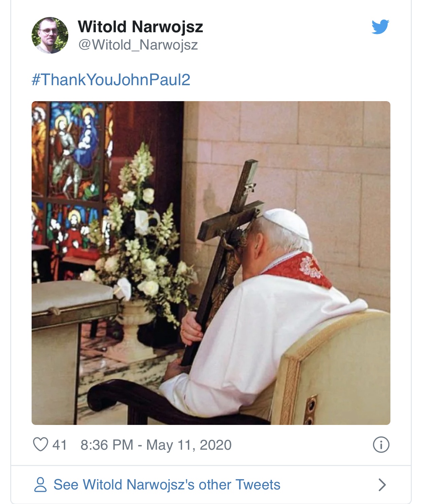This screenshot has width=422, height=504.
Task: Click the 41 likes count
Action: [x=59, y=445]
